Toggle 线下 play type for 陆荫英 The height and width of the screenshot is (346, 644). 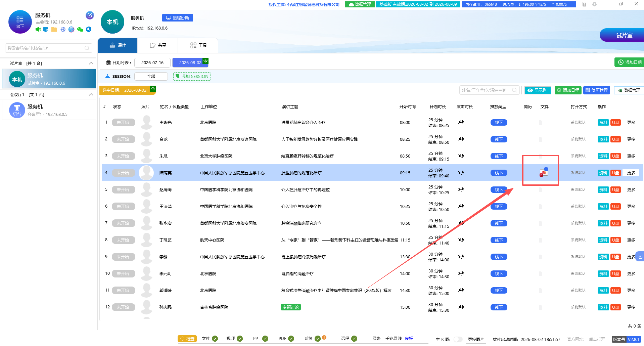(x=499, y=173)
